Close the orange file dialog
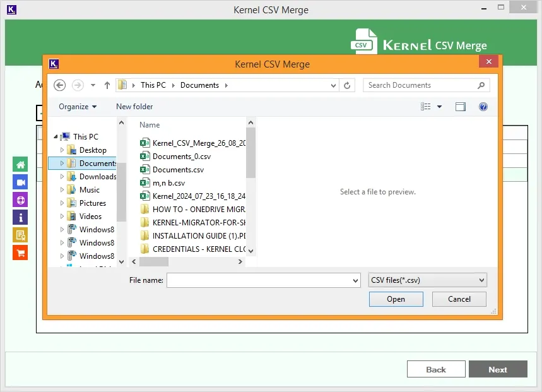Image resolution: width=542 pixels, height=392 pixels. [x=488, y=61]
